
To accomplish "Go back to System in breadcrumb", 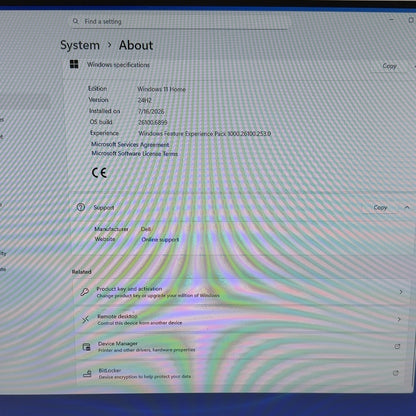I will tap(80, 45).
